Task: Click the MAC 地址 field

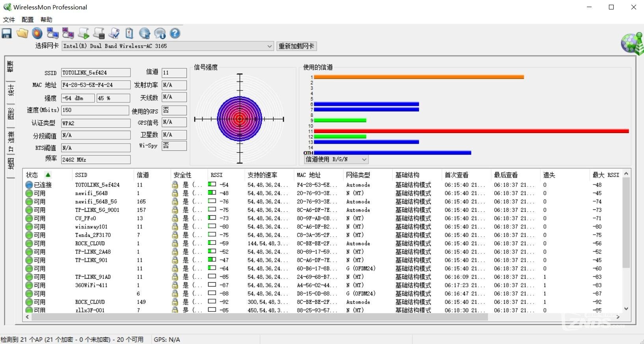Action: 96,85
